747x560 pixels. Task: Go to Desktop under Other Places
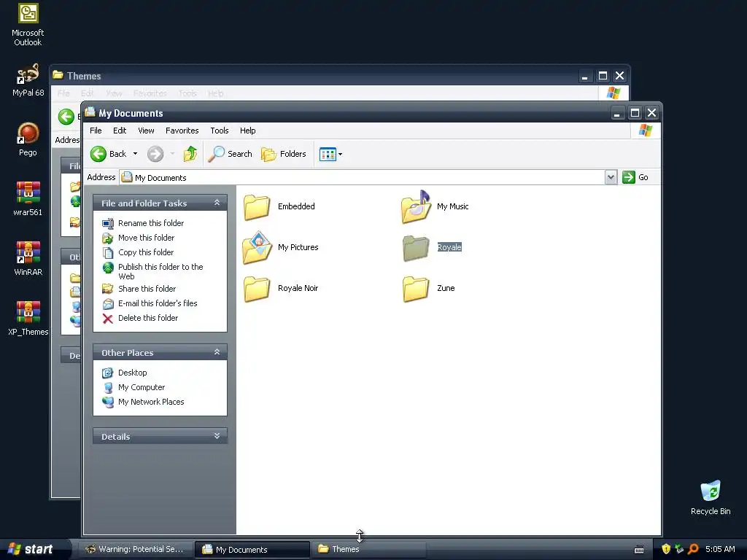pyautogui.click(x=133, y=373)
